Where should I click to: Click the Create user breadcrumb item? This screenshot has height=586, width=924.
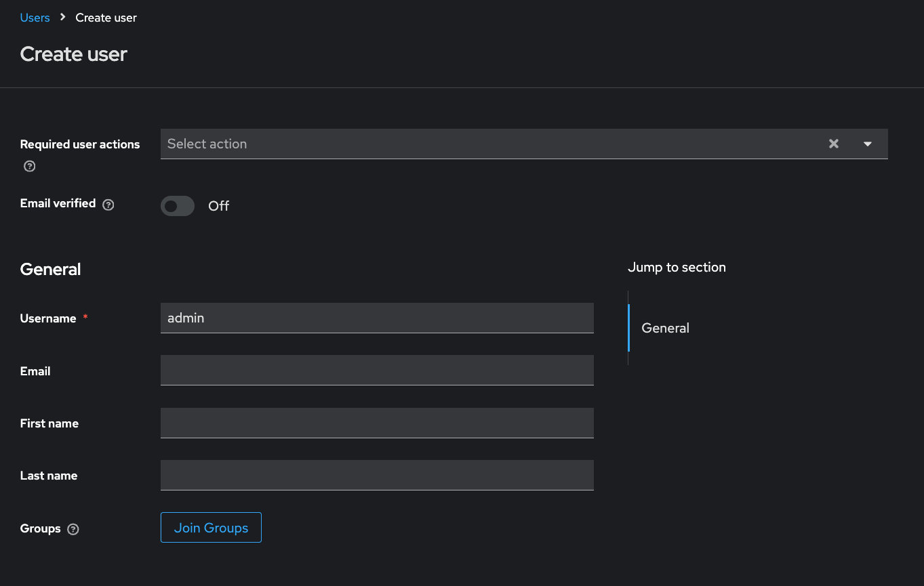(x=106, y=18)
